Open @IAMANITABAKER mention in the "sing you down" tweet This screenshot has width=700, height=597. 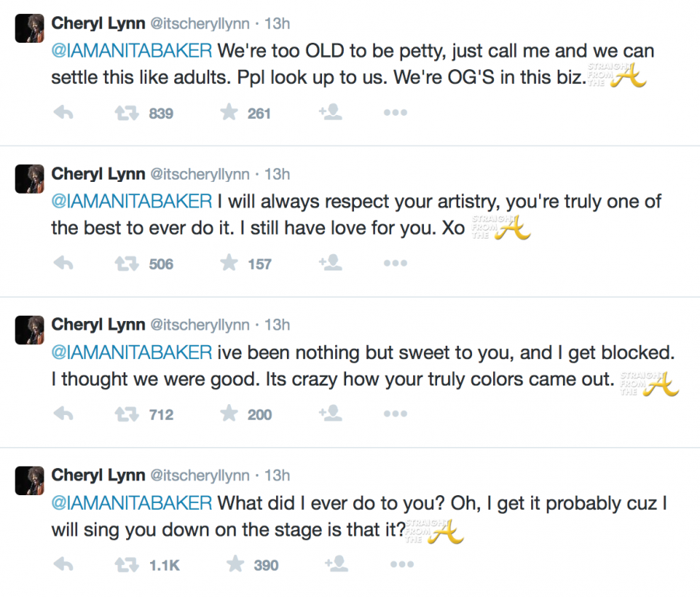131,503
